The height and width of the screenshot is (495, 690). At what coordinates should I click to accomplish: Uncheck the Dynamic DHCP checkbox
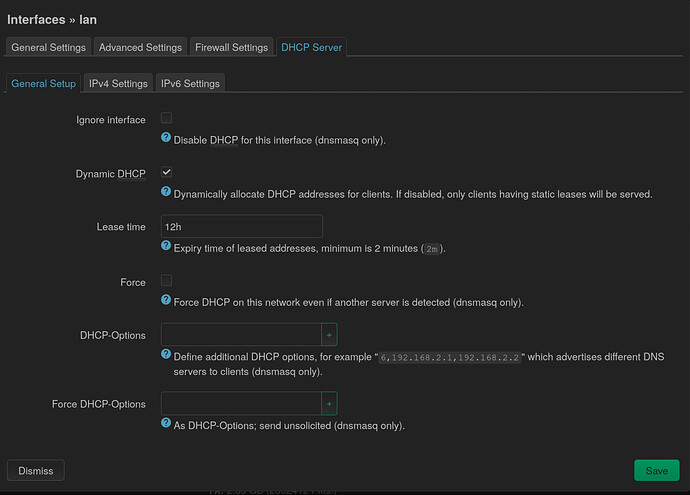coord(167,173)
